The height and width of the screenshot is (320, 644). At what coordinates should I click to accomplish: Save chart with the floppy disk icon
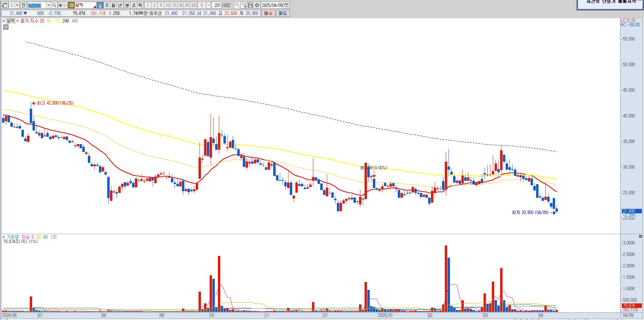click(x=250, y=5)
